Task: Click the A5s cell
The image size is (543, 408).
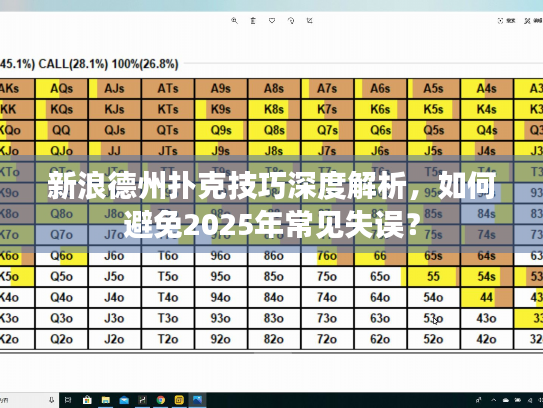Action: [434, 88]
